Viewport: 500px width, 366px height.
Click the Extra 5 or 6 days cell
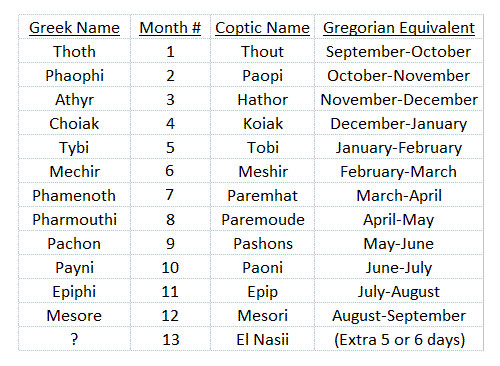(x=399, y=339)
